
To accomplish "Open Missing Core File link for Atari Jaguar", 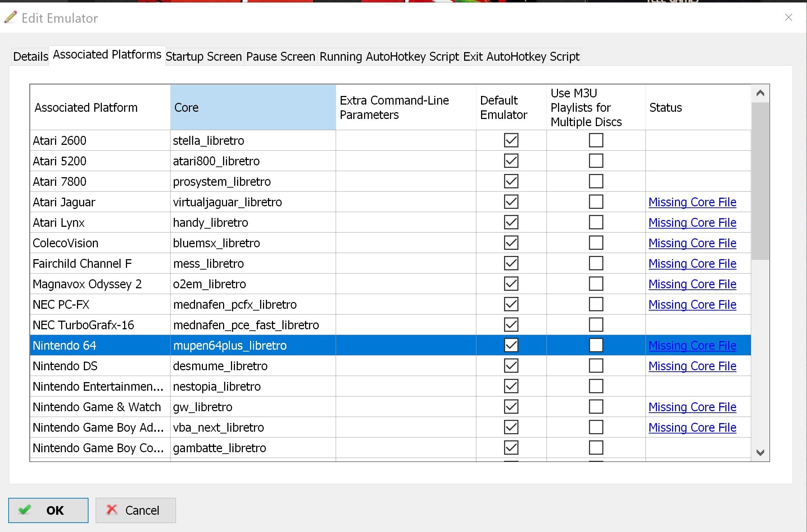I will point(692,202).
